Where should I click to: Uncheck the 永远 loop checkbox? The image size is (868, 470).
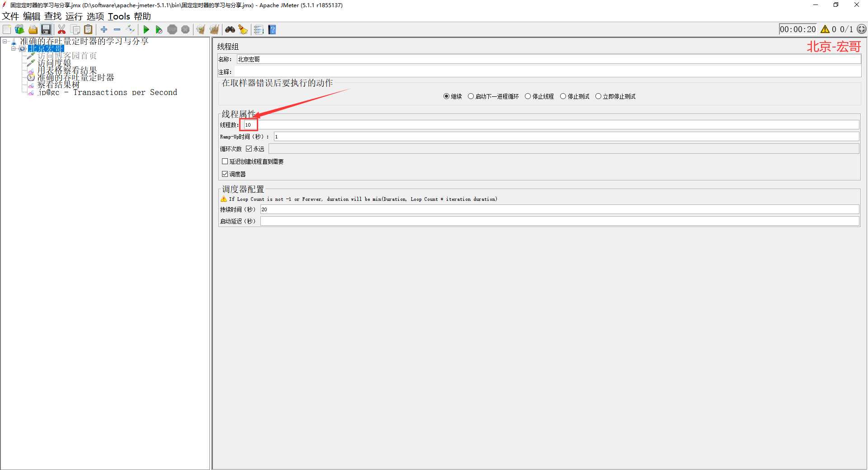[x=249, y=148]
